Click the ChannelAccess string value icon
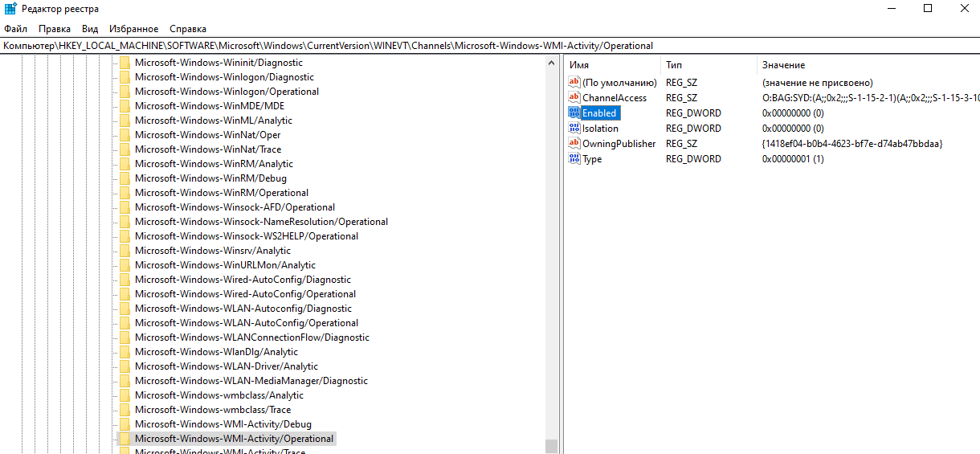Screen dimensions: 980x454 [x=574, y=98]
